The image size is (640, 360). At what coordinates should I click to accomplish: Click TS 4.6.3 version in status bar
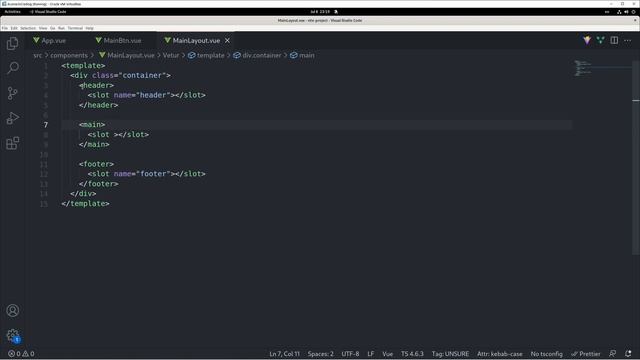pos(412,354)
